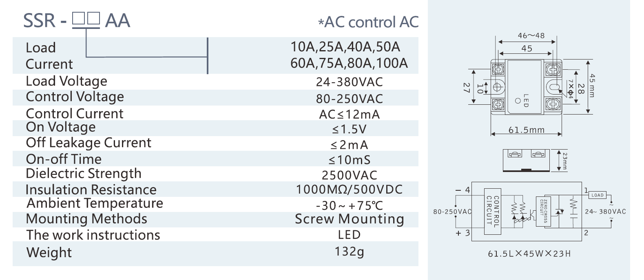Click the side-view relay profile drawing
Screen dimensions: 644x280
pos(526,160)
